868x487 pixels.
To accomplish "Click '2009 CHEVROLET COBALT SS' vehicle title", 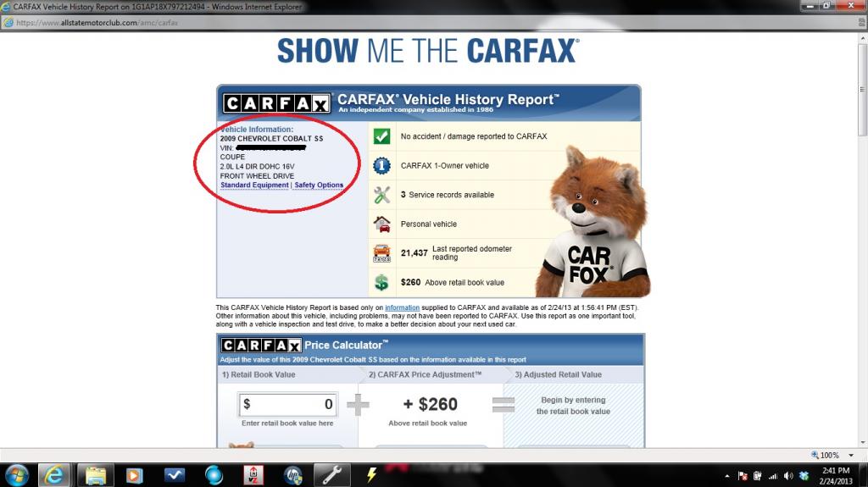I will point(271,138).
